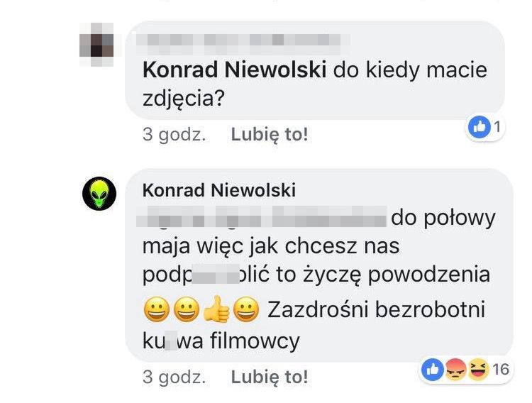This screenshot has width=532, height=403.
Task: Click 'Lubię to!' under the first comment
Action: coord(270,135)
